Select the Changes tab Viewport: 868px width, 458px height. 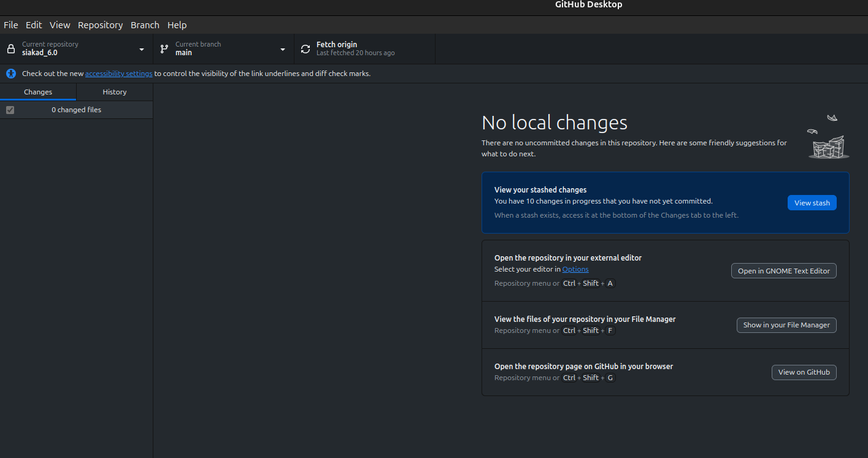pyautogui.click(x=38, y=92)
